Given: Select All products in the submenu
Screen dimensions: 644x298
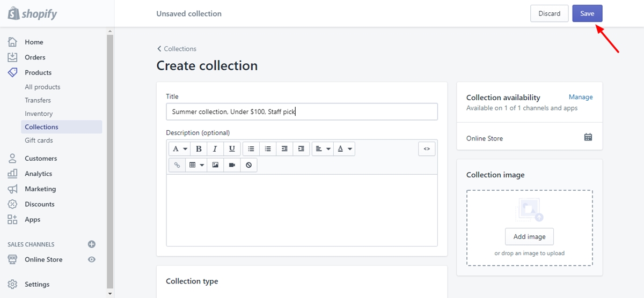Looking at the screenshot, I should 42,87.
